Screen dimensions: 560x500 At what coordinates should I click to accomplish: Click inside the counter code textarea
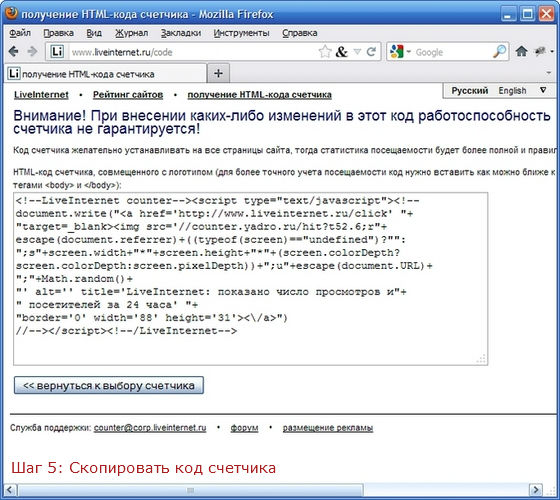click(x=250, y=279)
